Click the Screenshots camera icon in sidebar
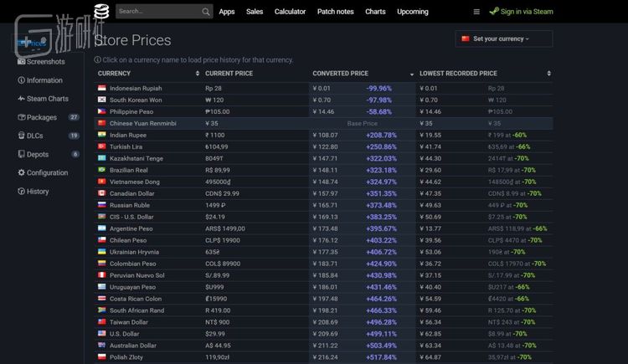Viewport: 628px width, 364px height. [x=22, y=62]
